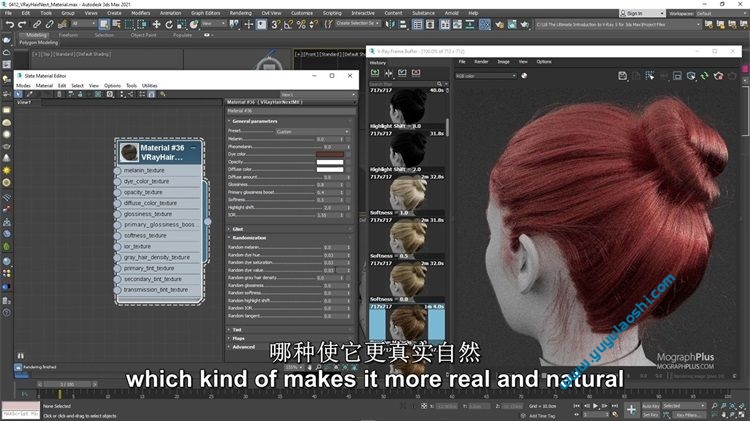Screen dimensions: 750x421
Task: Open Utilities menu in Slate Material Editor
Action: coord(150,86)
